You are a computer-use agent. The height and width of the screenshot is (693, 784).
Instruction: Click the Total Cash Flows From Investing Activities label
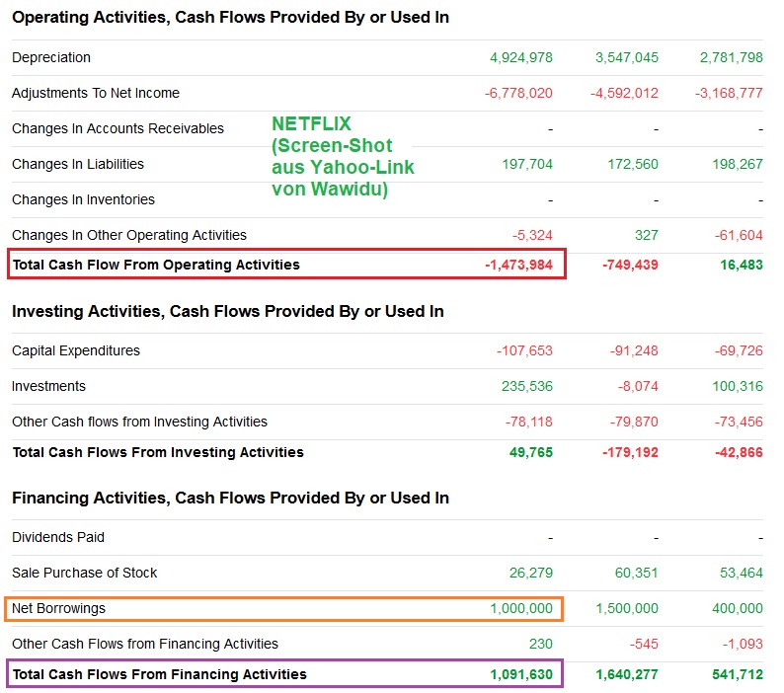point(158,452)
